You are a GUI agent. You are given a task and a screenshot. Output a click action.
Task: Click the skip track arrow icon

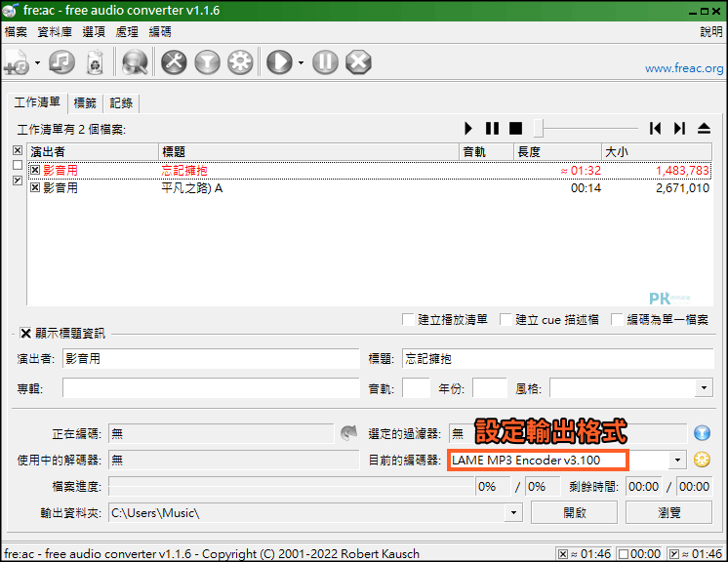click(x=348, y=433)
